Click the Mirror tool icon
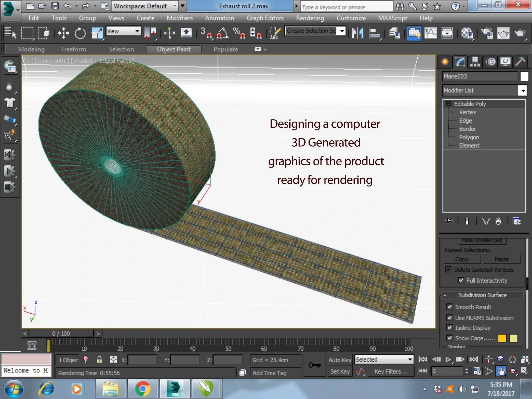The image size is (532, 399). [x=357, y=33]
